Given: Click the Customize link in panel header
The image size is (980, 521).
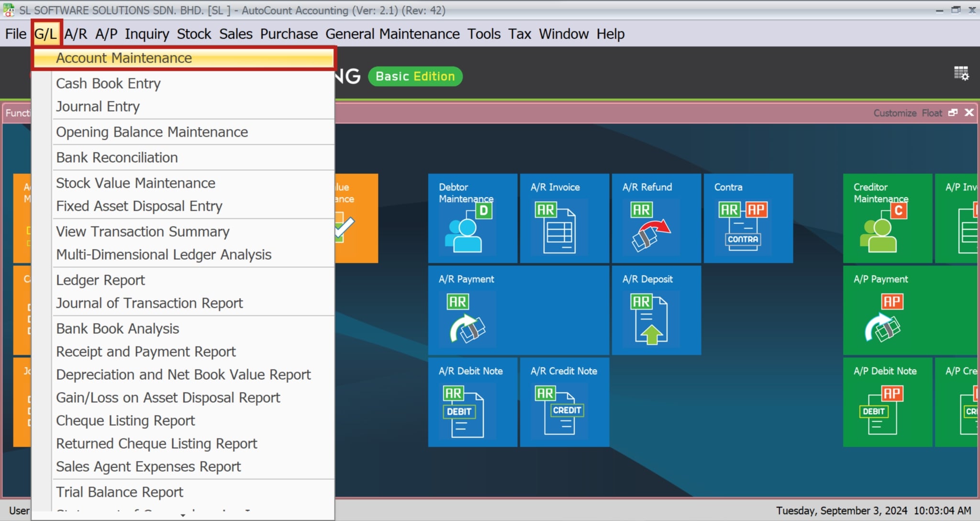Looking at the screenshot, I should [x=894, y=113].
